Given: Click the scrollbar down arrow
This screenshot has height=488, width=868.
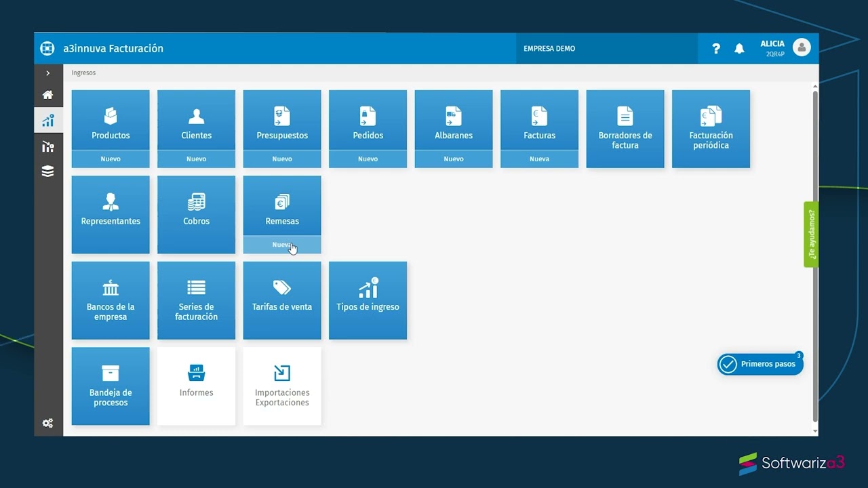Looking at the screenshot, I should [x=815, y=431].
